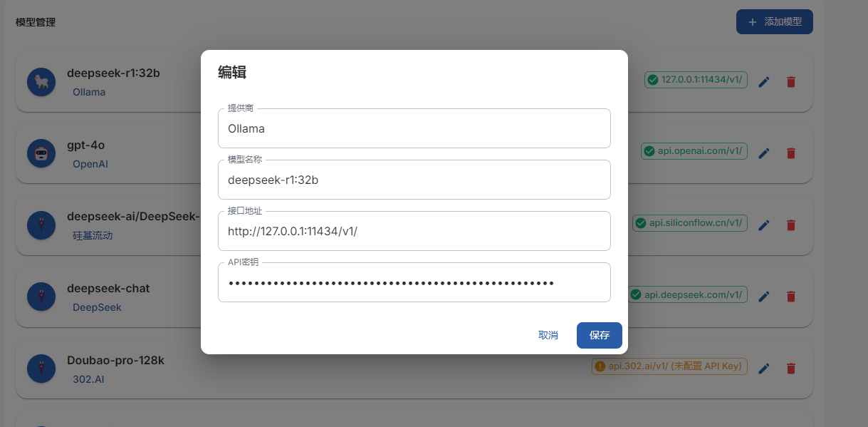Click the 添加模型 button label
This screenshot has width=868, height=427.
(x=783, y=22)
